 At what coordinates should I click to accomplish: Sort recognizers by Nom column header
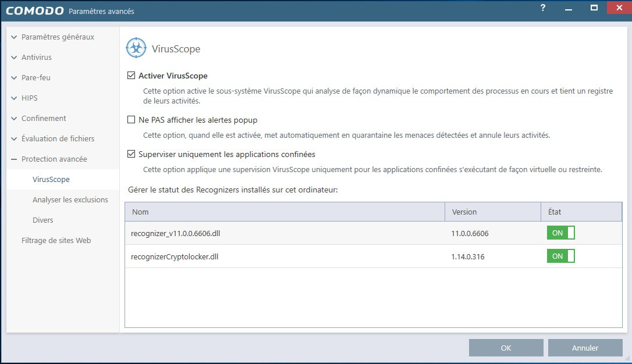pyautogui.click(x=140, y=212)
